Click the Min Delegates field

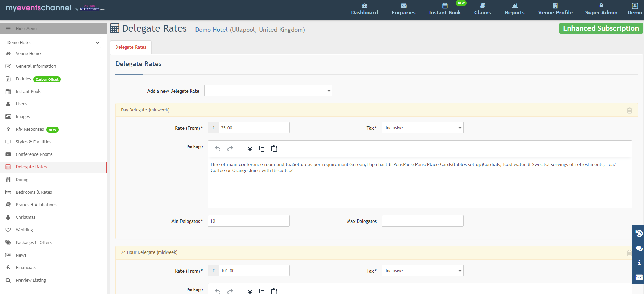pyautogui.click(x=249, y=221)
